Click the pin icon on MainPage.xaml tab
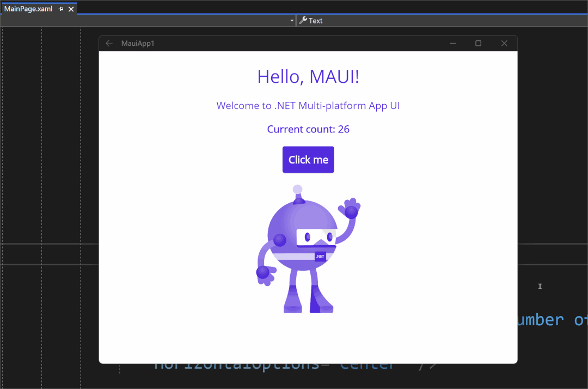Image resolution: width=588 pixels, height=389 pixels. [x=61, y=8]
